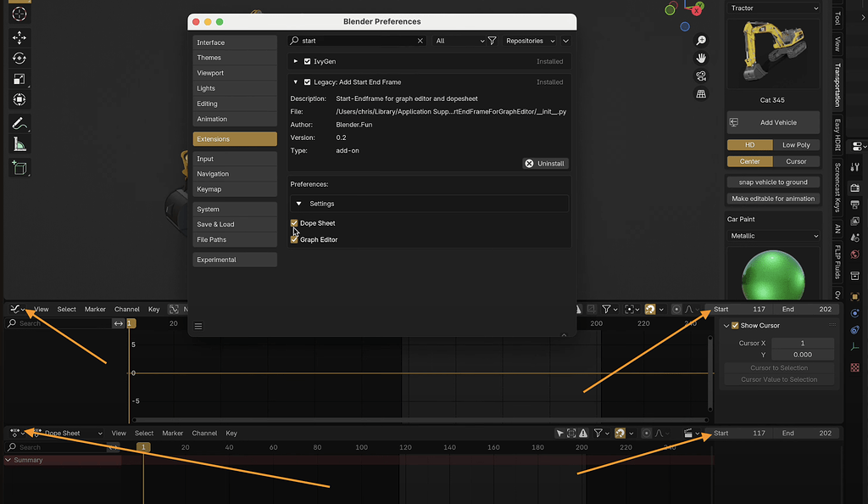This screenshot has width=868, height=504.
Task: Click the Cursor X value field
Action: [x=802, y=344]
